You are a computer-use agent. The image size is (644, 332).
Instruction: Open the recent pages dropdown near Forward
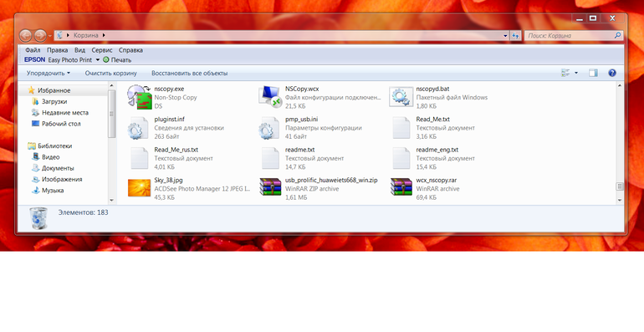[x=49, y=36]
